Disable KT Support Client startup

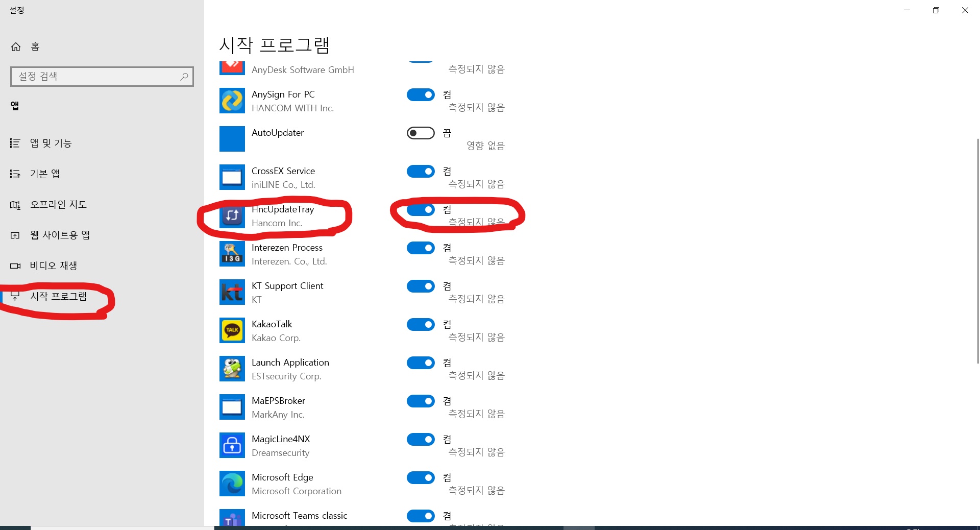[x=421, y=286]
